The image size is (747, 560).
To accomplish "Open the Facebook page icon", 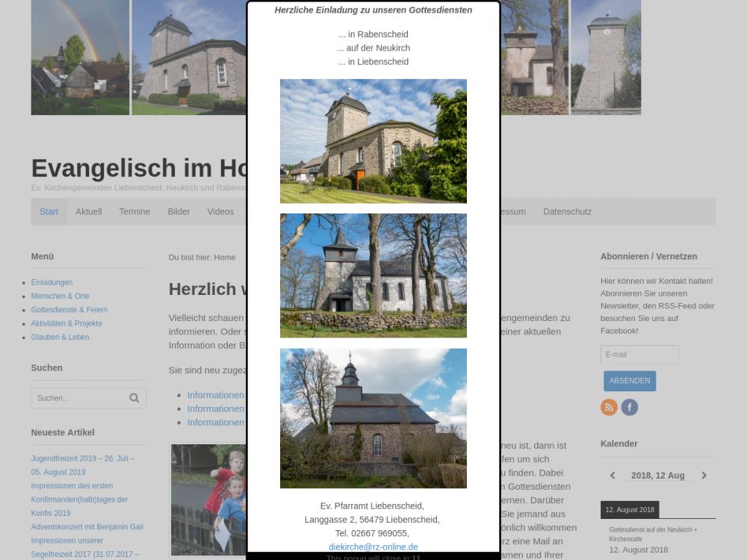I will 630,408.
